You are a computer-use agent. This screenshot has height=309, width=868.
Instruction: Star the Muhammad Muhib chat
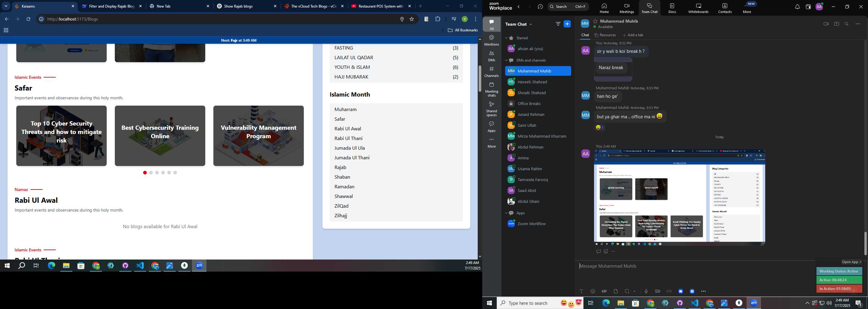596,21
